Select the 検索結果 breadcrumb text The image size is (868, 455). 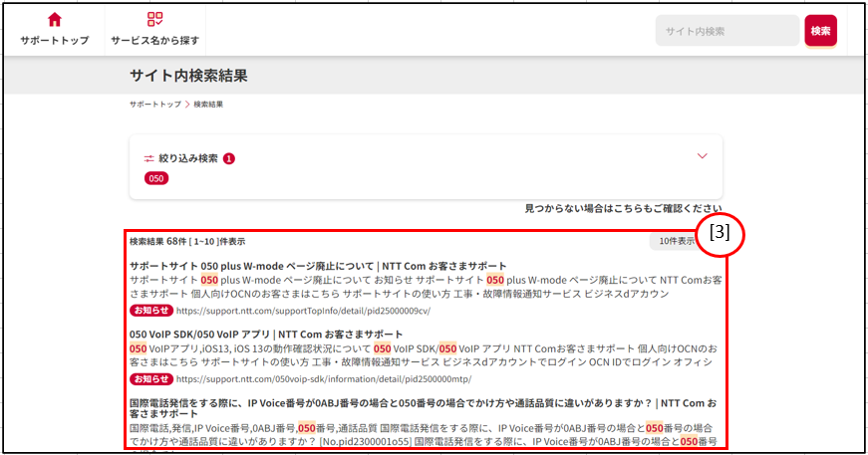click(x=208, y=104)
